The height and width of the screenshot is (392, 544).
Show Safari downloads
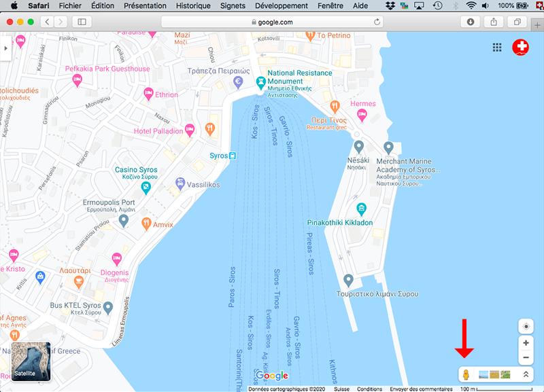471,22
